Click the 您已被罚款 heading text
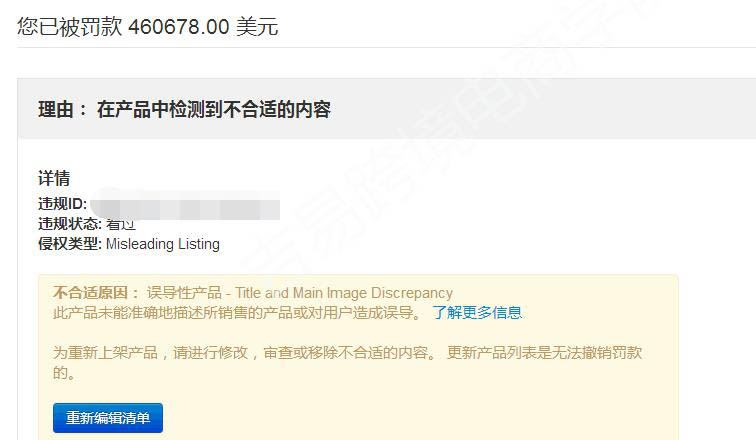Viewport: 756px width, 440px height. tap(70, 26)
